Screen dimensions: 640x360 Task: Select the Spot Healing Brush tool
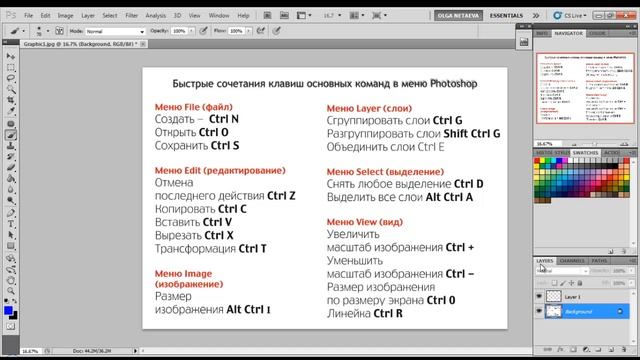(11, 124)
